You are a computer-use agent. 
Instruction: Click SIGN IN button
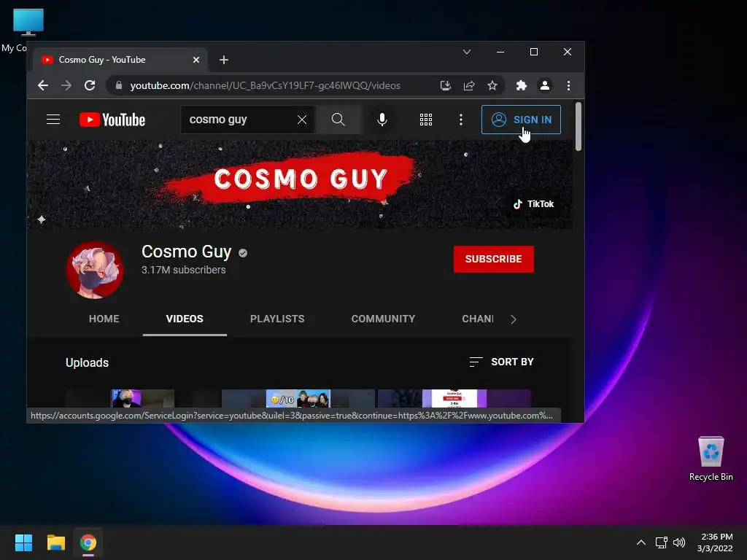coord(521,120)
